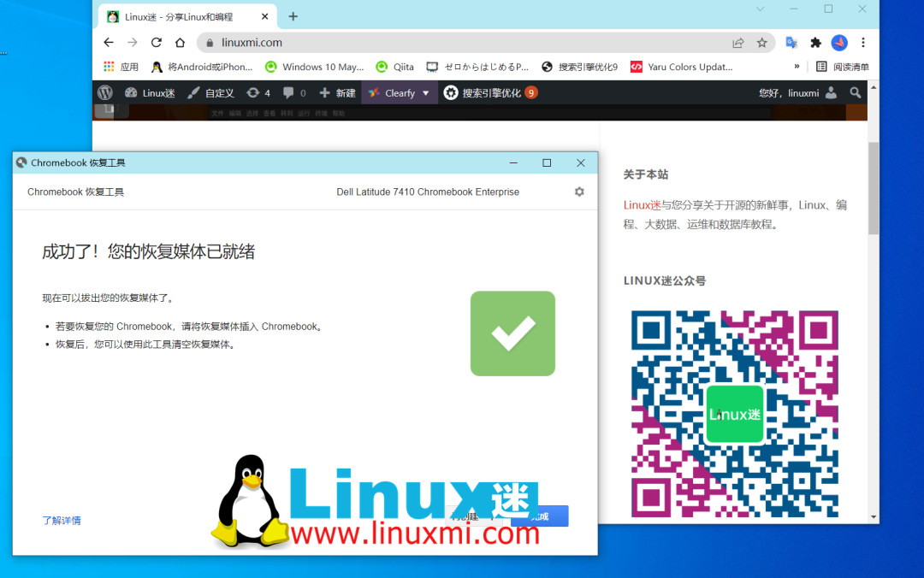Reload the linuxmi.com page
This screenshot has width=924, height=578.
pyautogui.click(x=157, y=43)
